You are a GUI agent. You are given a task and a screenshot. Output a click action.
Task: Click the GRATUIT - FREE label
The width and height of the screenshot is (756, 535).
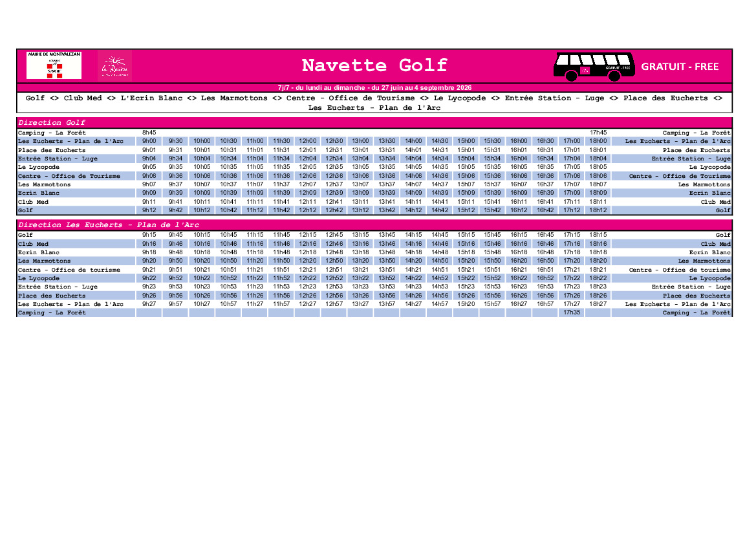[680, 67]
